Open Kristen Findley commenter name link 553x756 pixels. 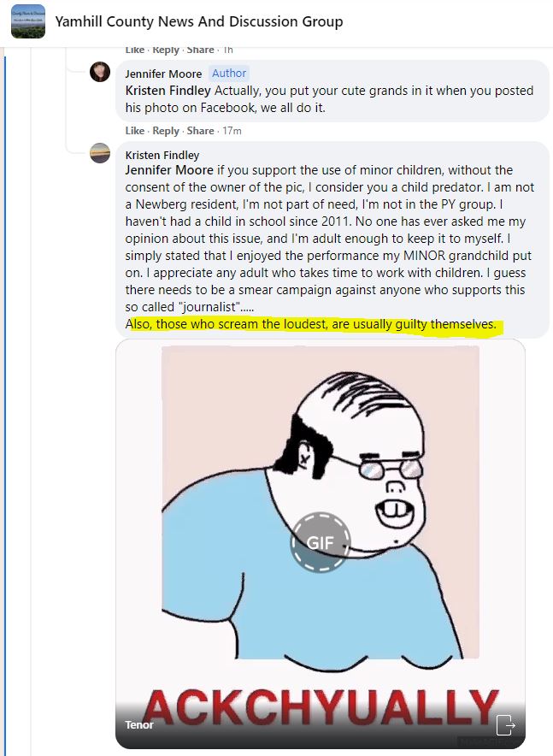162,155
